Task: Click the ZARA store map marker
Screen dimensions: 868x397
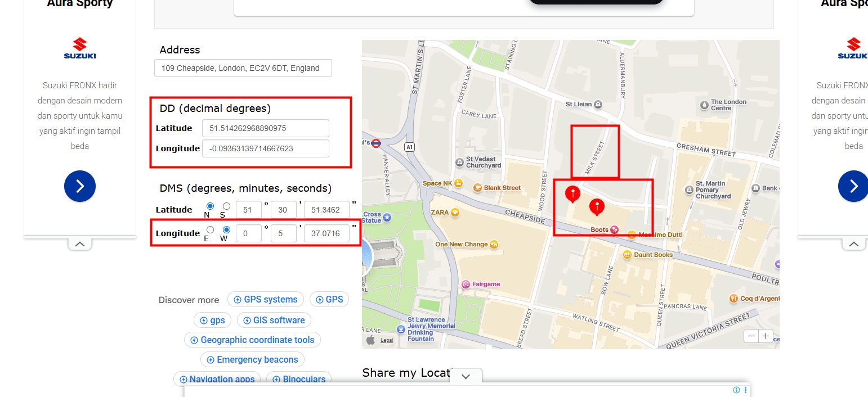Action: pyautogui.click(x=455, y=213)
